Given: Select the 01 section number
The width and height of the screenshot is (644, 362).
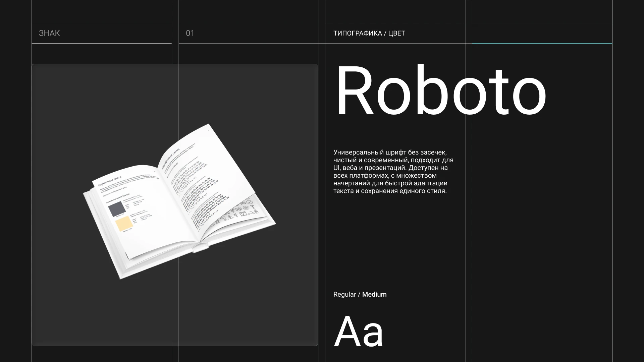Looking at the screenshot, I should pyautogui.click(x=190, y=33).
